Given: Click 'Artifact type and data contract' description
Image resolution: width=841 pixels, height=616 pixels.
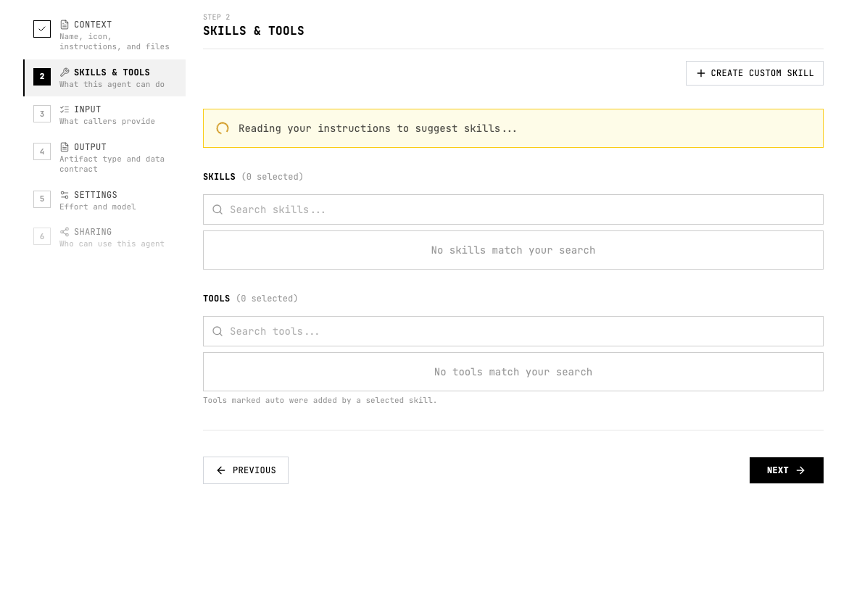Looking at the screenshot, I should click(112, 164).
